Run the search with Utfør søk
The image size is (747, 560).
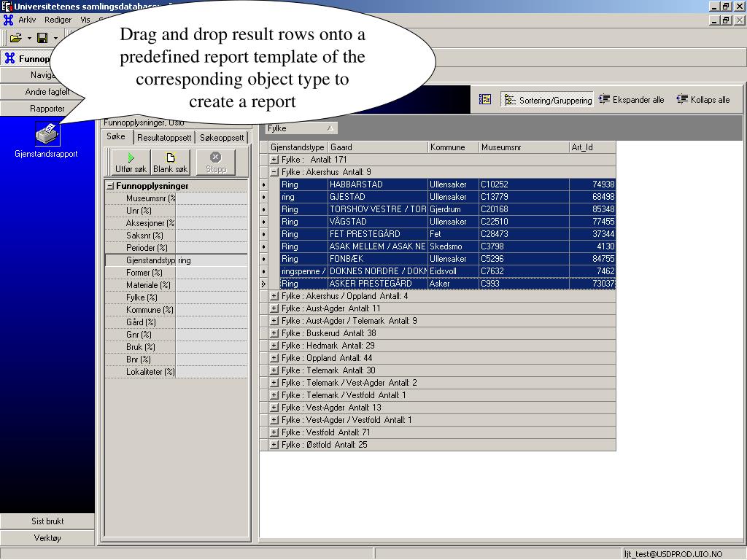pos(131,163)
